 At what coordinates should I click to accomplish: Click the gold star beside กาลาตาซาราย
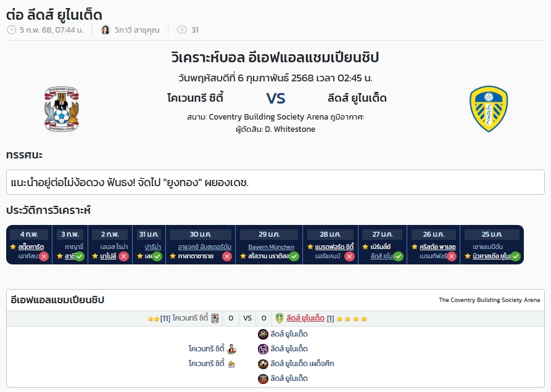pyautogui.click(x=173, y=256)
